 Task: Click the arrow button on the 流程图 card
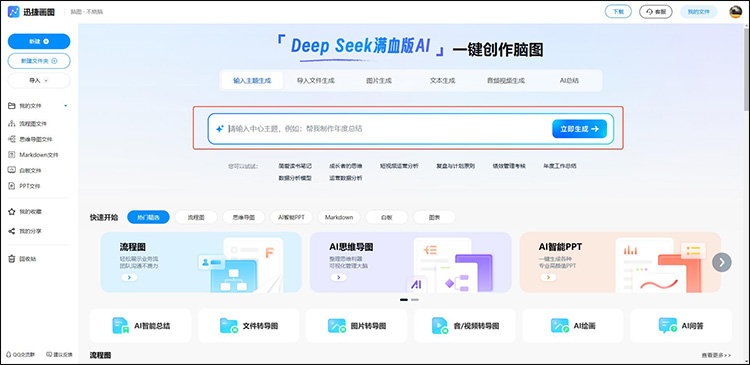tap(129, 277)
